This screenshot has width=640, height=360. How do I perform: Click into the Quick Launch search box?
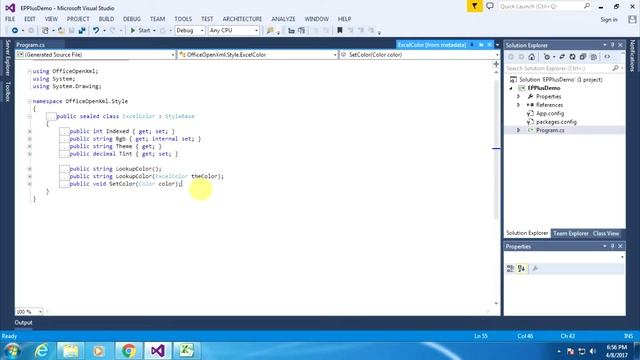point(544,6)
